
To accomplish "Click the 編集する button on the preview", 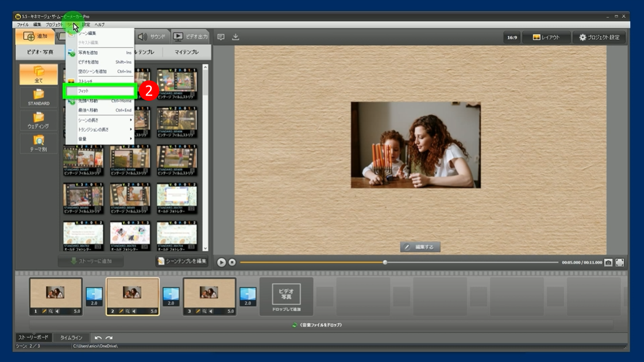I will point(420,247).
